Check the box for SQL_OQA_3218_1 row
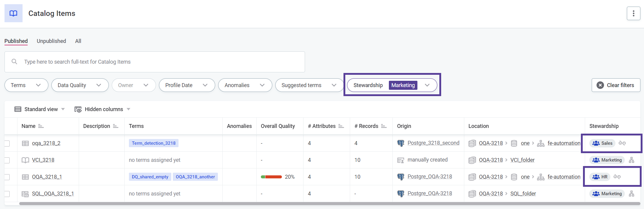 [x=7, y=194]
